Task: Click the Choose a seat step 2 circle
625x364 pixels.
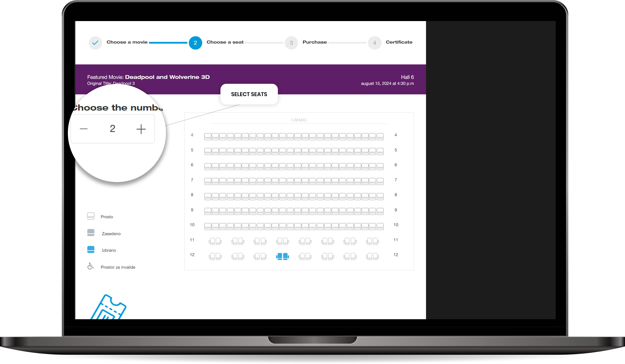Action: tap(195, 43)
